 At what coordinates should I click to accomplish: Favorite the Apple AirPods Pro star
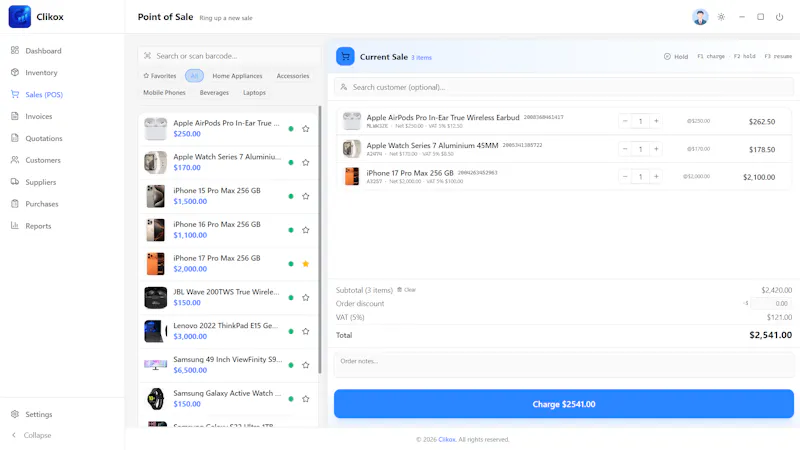306,129
